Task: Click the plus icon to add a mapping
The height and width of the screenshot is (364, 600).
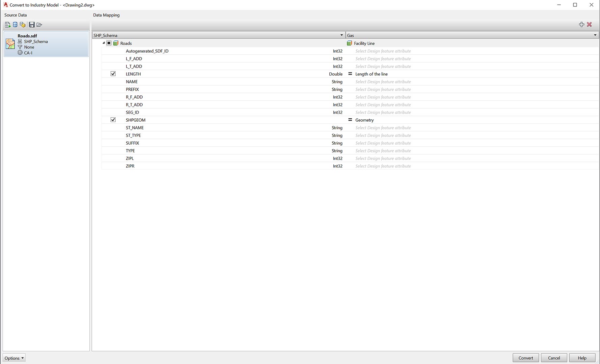Action: [581, 24]
